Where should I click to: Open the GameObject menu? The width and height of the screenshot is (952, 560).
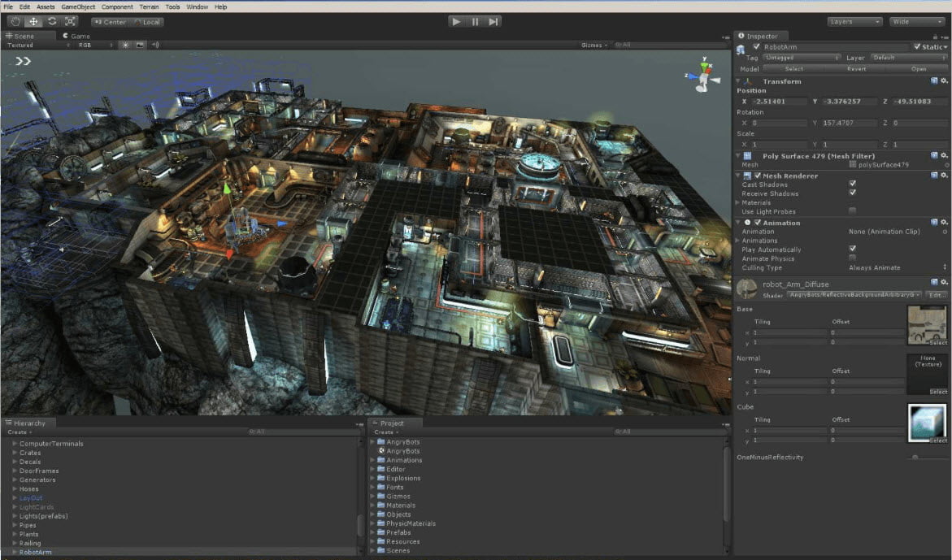tap(78, 7)
